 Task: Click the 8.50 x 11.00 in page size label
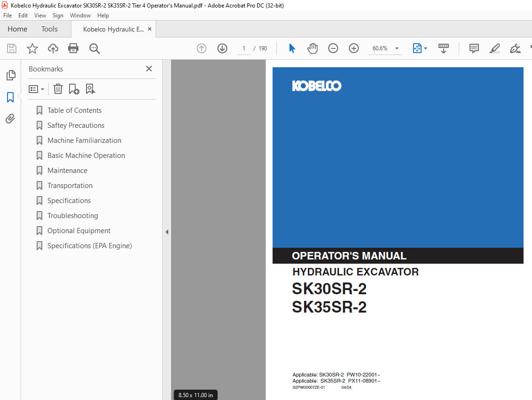pyautogui.click(x=196, y=395)
